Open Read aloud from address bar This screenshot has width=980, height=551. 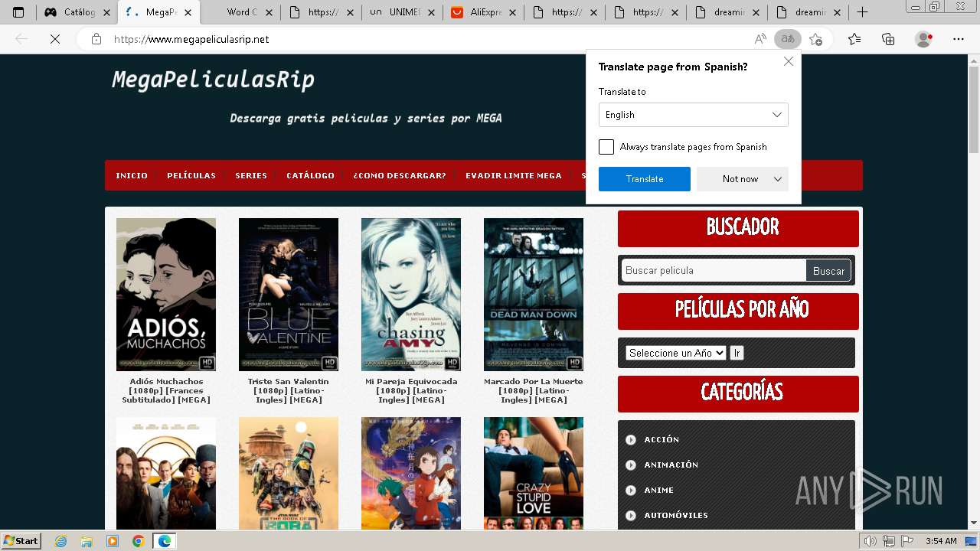coord(760,39)
